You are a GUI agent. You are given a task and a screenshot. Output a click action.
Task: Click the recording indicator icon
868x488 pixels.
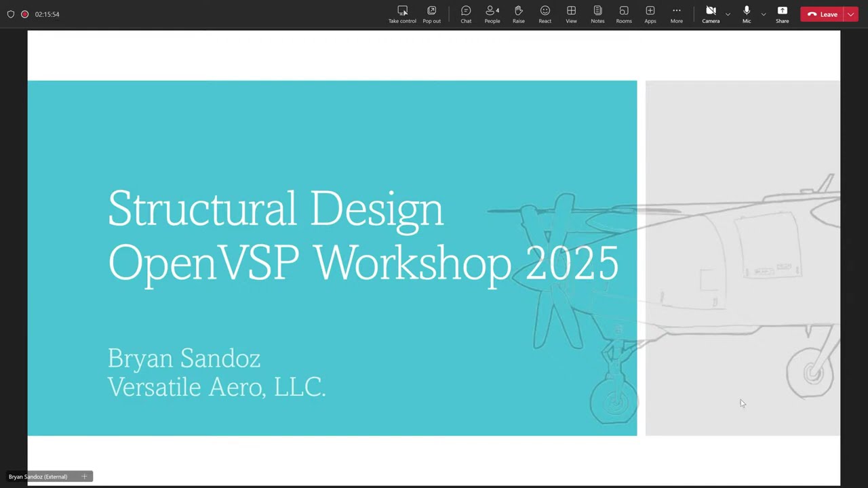tap(24, 14)
